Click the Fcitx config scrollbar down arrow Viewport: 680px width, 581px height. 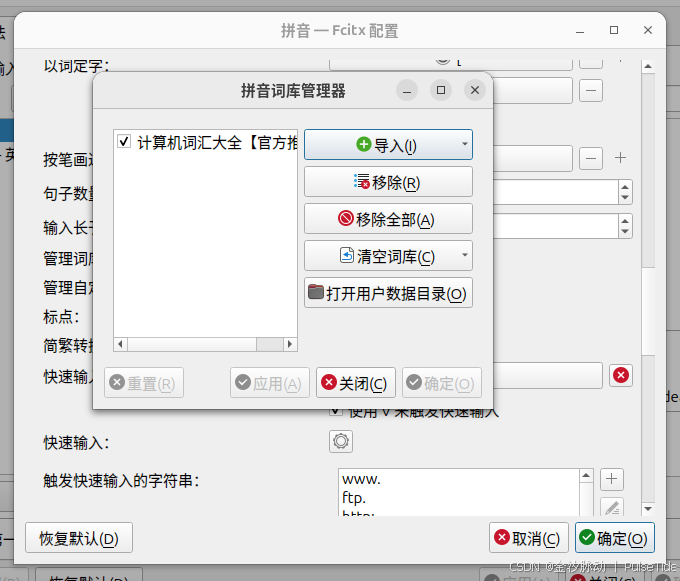tap(648, 509)
